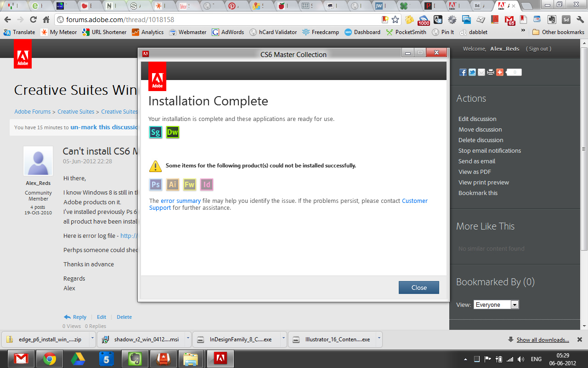The height and width of the screenshot is (368, 588).
Task: Click Bookmark this action
Action: (478, 193)
